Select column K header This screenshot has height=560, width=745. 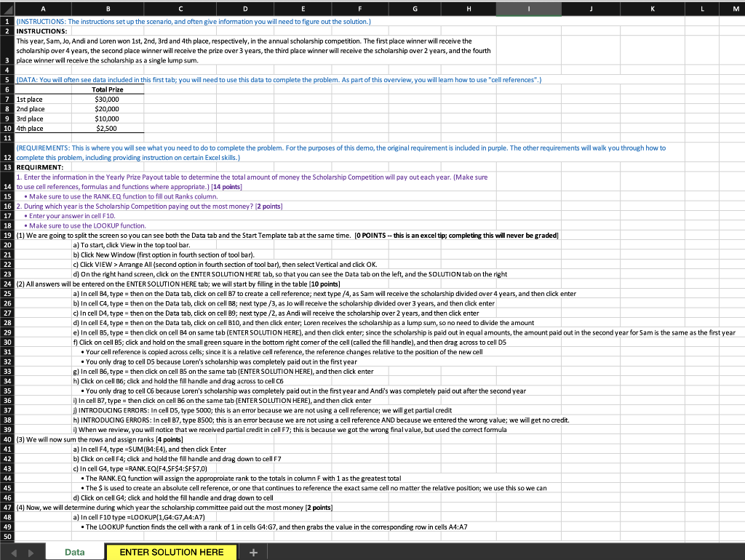(x=653, y=9)
